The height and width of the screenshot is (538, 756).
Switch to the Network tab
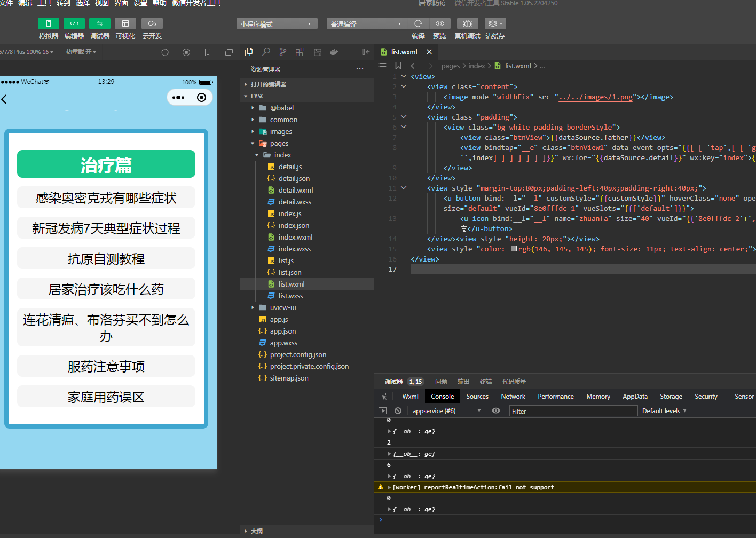tap(513, 397)
